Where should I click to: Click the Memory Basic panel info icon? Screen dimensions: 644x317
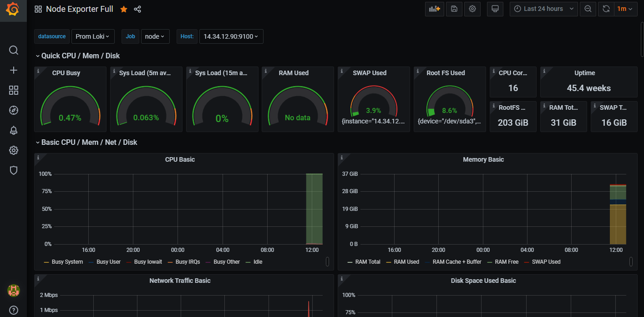(342, 158)
